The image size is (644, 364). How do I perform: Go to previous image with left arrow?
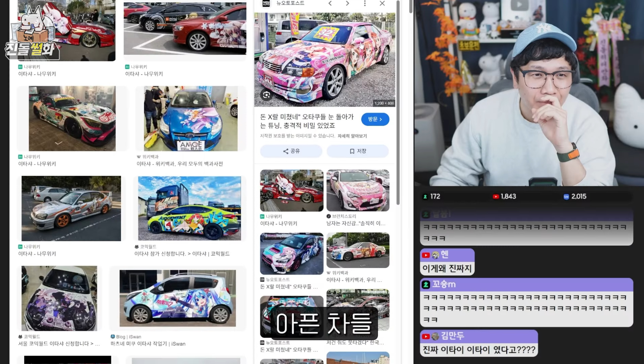pyautogui.click(x=330, y=3)
